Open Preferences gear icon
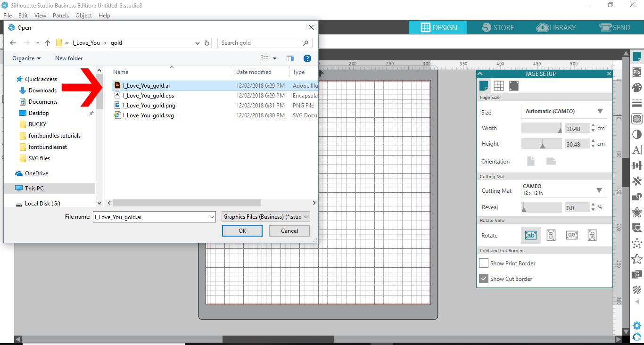 (637, 326)
